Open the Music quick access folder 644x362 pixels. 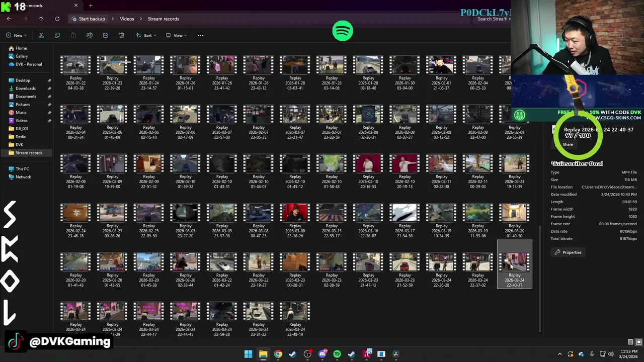[x=21, y=113]
